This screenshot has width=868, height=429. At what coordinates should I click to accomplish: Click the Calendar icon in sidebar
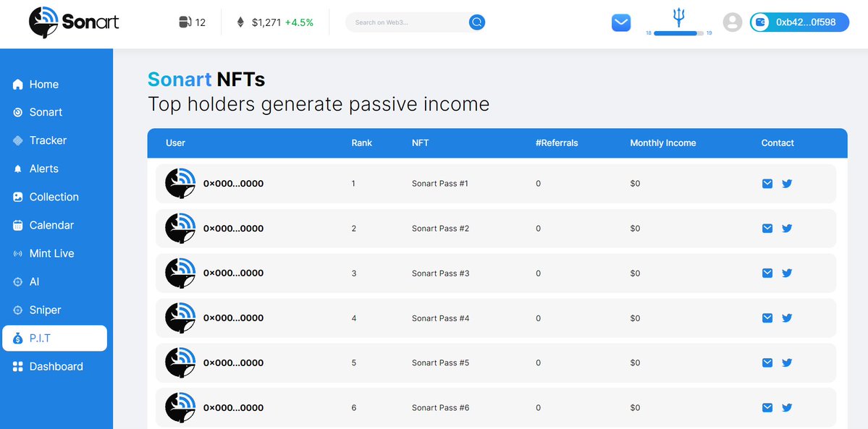(x=17, y=225)
